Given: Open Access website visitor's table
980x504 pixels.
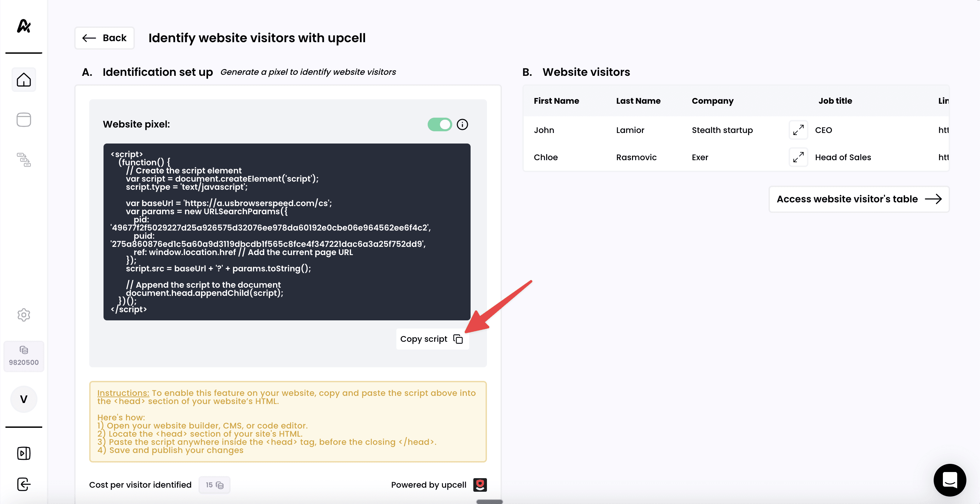Looking at the screenshot, I should pyautogui.click(x=859, y=199).
